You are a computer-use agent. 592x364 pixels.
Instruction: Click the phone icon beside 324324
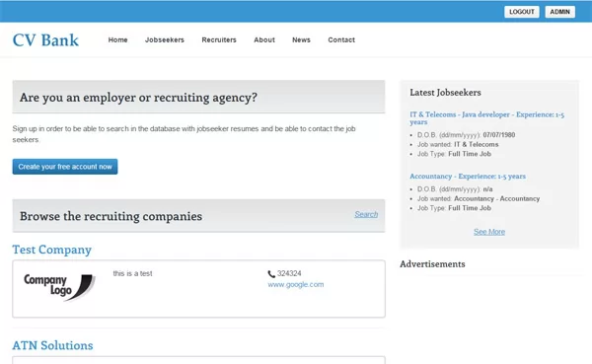click(271, 274)
